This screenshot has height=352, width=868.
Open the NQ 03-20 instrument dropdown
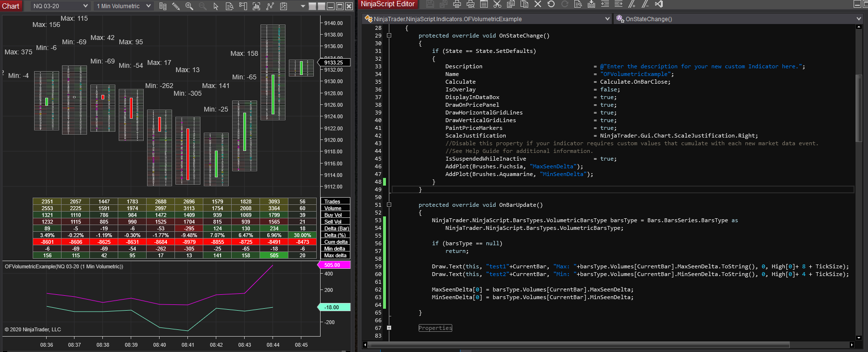pyautogui.click(x=60, y=6)
